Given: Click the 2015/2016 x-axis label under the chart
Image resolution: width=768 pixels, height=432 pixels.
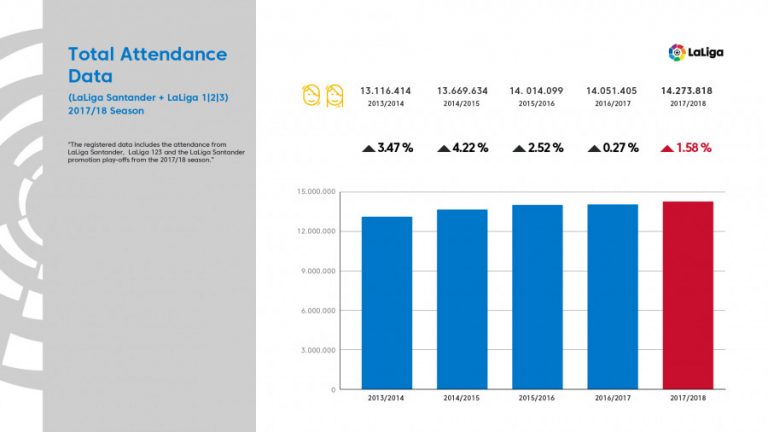Looking at the screenshot, I should [x=537, y=398].
